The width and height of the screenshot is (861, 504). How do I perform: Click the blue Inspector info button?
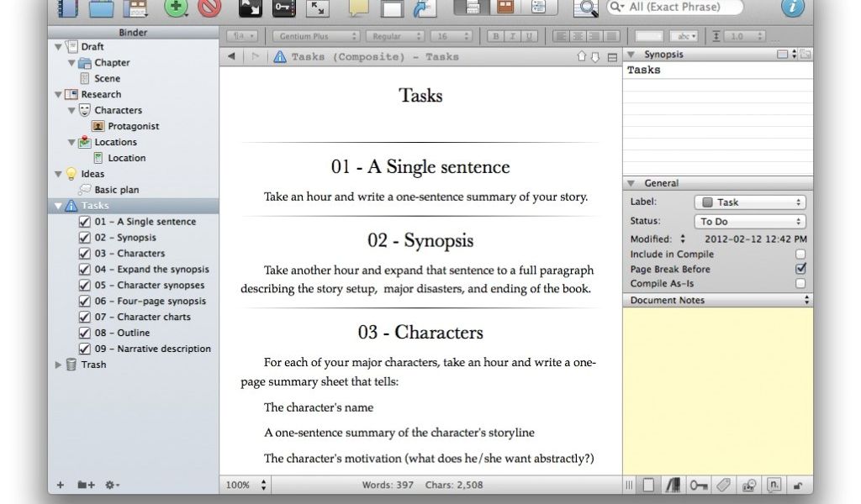[x=792, y=8]
